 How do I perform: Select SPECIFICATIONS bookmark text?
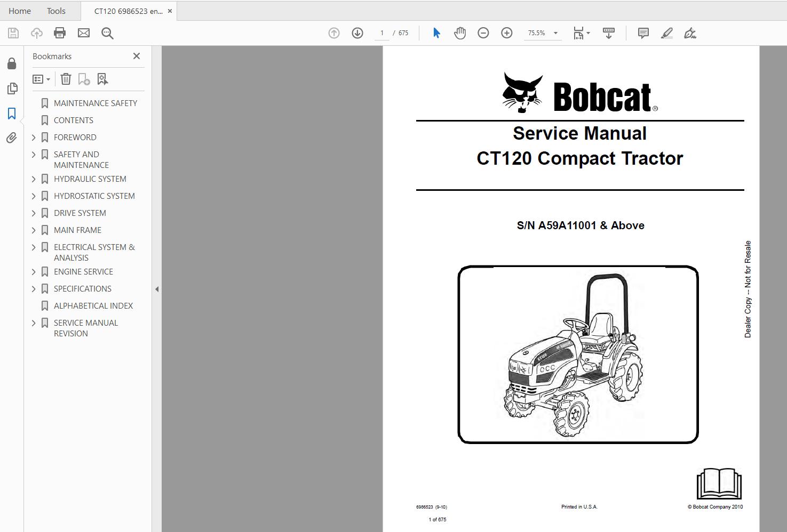pyautogui.click(x=83, y=289)
